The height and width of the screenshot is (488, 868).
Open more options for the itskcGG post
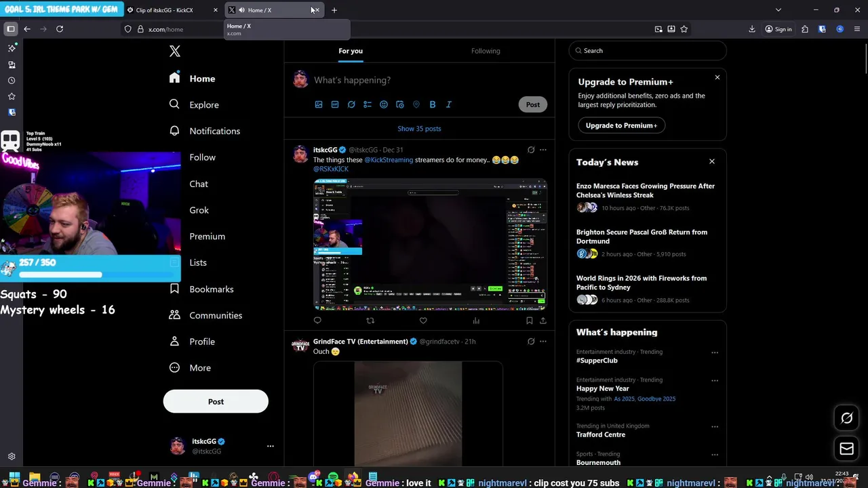pos(542,150)
